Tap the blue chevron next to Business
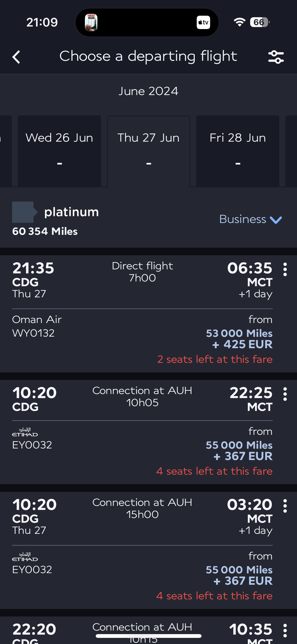Viewport: 297px width, 644px height. pyautogui.click(x=276, y=220)
